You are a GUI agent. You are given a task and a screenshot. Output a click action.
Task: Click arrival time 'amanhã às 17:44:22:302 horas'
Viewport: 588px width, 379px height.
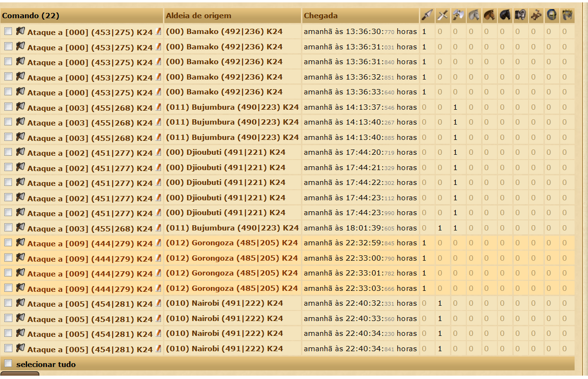[x=360, y=183]
